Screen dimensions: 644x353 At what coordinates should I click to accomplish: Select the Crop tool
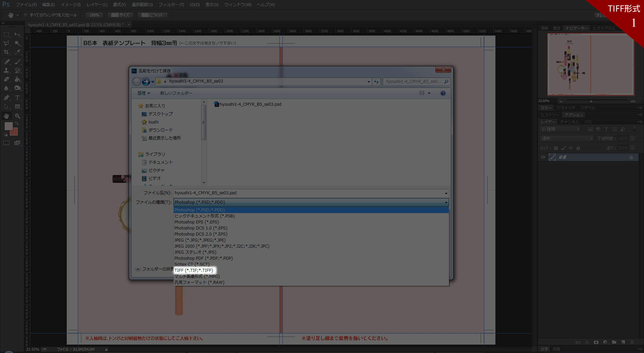coord(6,52)
